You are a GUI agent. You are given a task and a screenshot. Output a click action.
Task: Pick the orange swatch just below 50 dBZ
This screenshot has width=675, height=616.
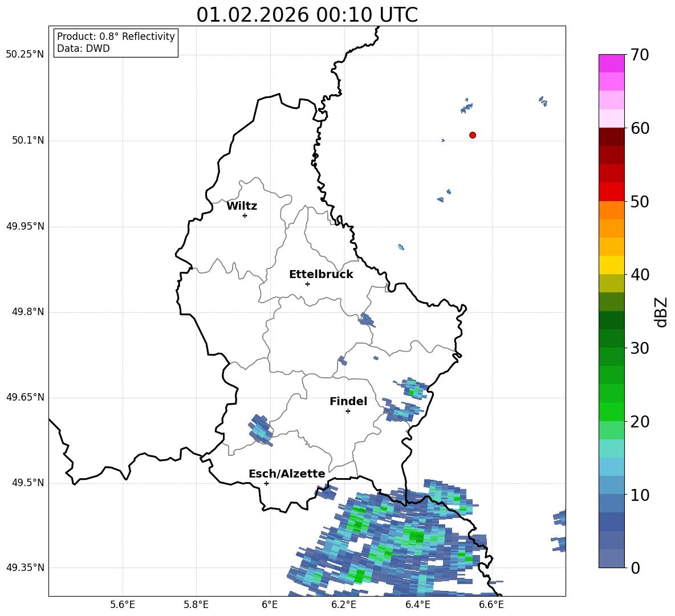(x=611, y=210)
